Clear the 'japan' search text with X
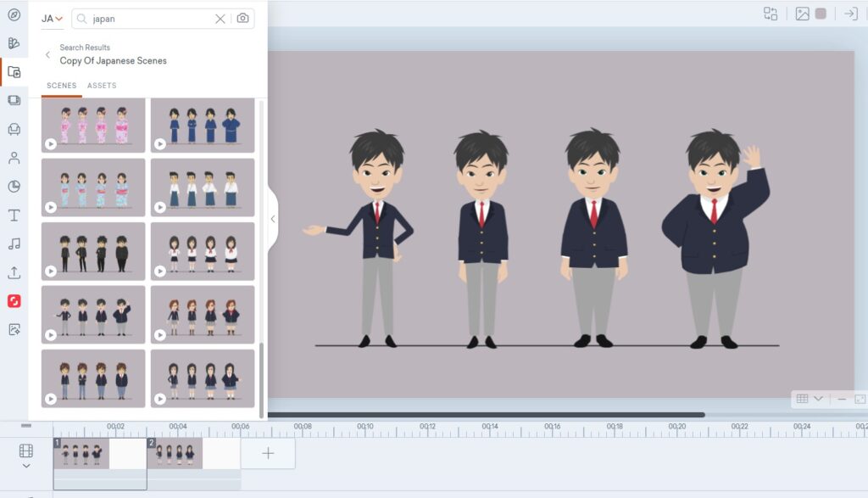Screen dimensions: 868x498 click(220, 19)
